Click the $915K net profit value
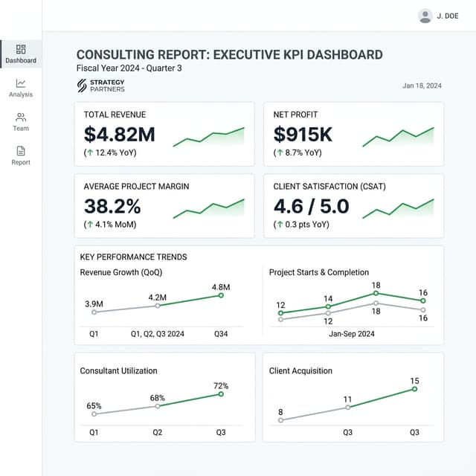 pyautogui.click(x=303, y=134)
